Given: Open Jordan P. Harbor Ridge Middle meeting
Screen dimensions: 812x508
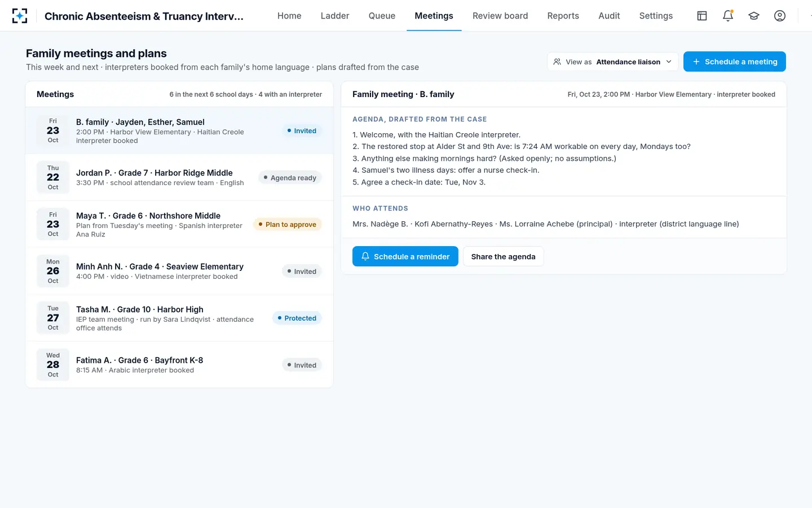Looking at the screenshot, I should click(179, 178).
